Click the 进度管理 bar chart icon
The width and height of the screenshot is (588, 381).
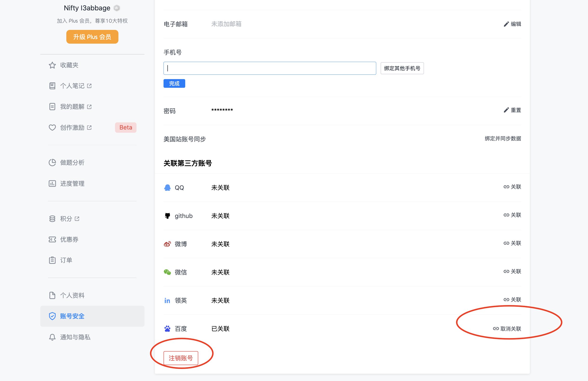coord(52,184)
